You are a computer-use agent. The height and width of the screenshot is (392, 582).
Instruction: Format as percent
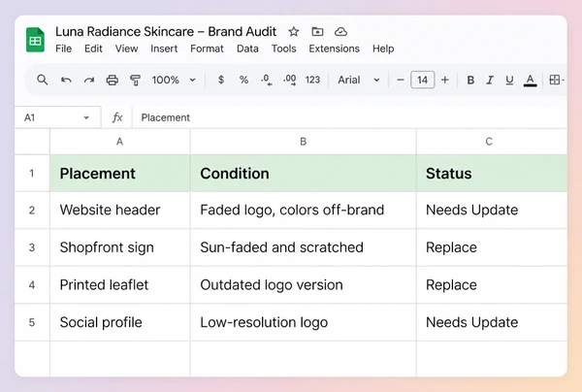pyautogui.click(x=243, y=80)
